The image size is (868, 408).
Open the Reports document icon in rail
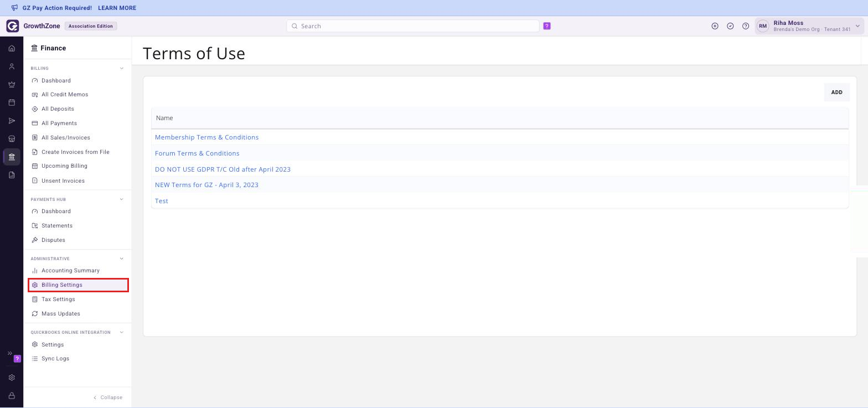click(x=12, y=175)
